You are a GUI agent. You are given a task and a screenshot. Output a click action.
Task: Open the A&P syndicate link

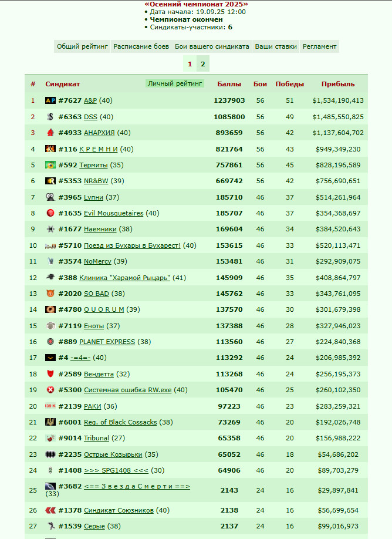pos(90,100)
